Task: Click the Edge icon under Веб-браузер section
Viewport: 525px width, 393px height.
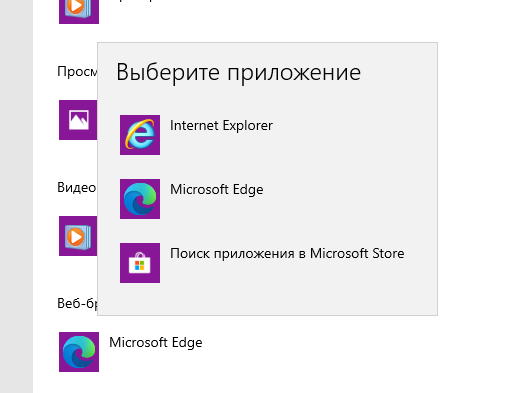Action: [x=79, y=352]
